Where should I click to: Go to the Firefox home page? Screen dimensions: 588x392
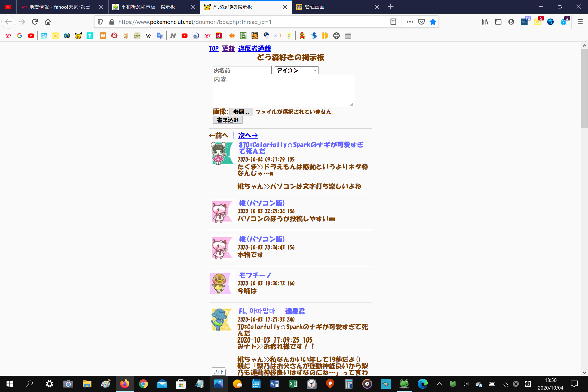pyautogui.click(x=48, y=22)
